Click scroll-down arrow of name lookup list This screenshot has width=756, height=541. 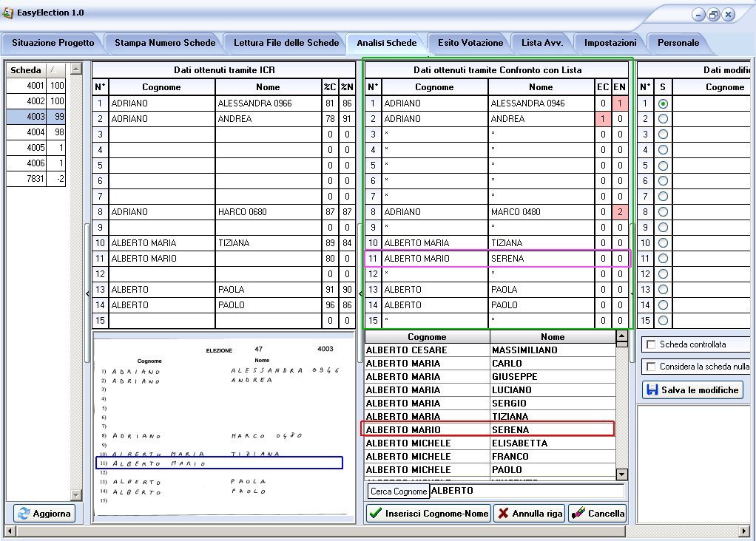(622, 474)
